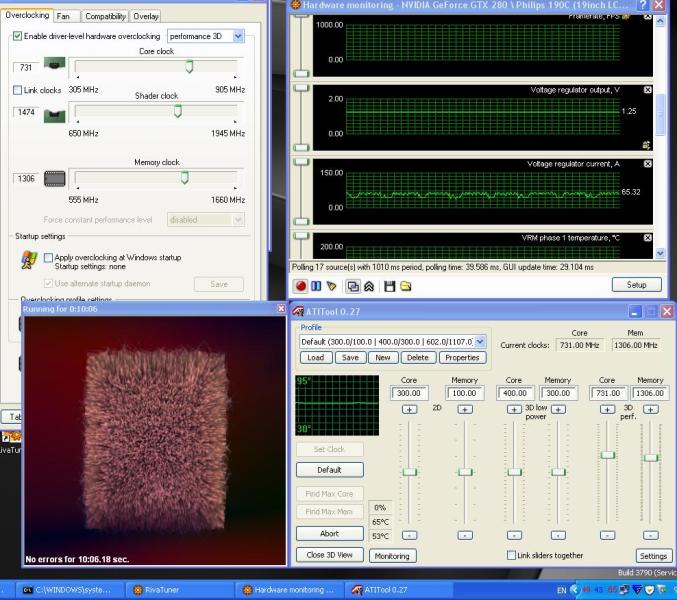Click the blue pause icon in Hardware monitoring toolbar
Viewport: 677px width, 600px height.
point(316,286)
